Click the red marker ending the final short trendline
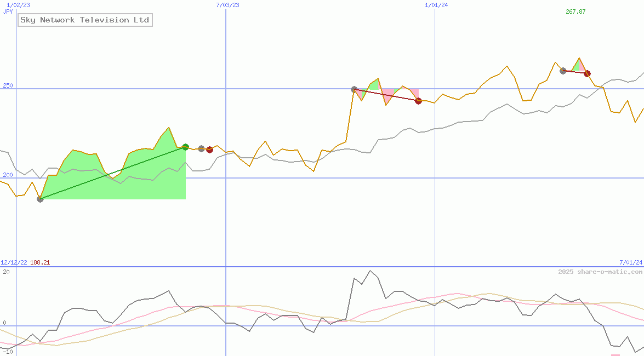Screen dimensions: 644x356 [x=587, y=73]
